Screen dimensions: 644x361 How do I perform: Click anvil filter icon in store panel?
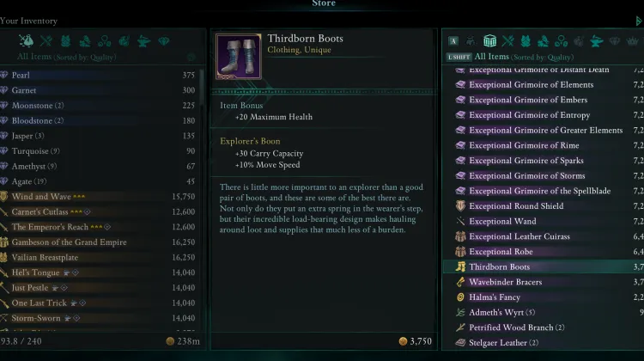[x=596, y=40]
